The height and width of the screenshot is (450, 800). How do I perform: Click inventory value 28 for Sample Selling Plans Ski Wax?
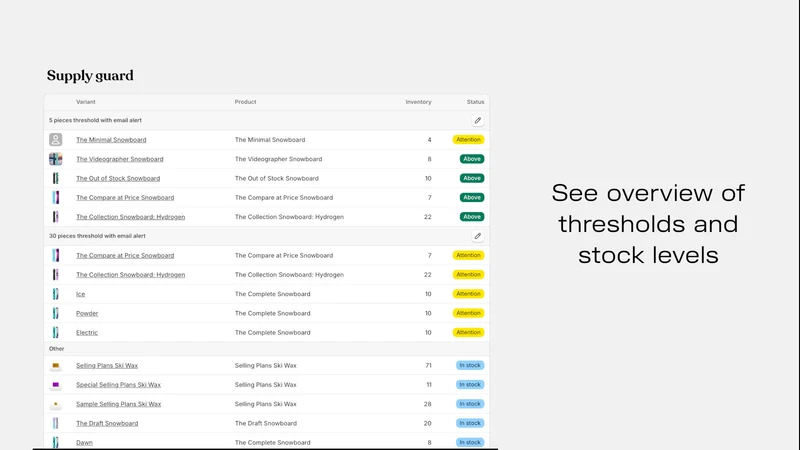[x=428, y=404]
